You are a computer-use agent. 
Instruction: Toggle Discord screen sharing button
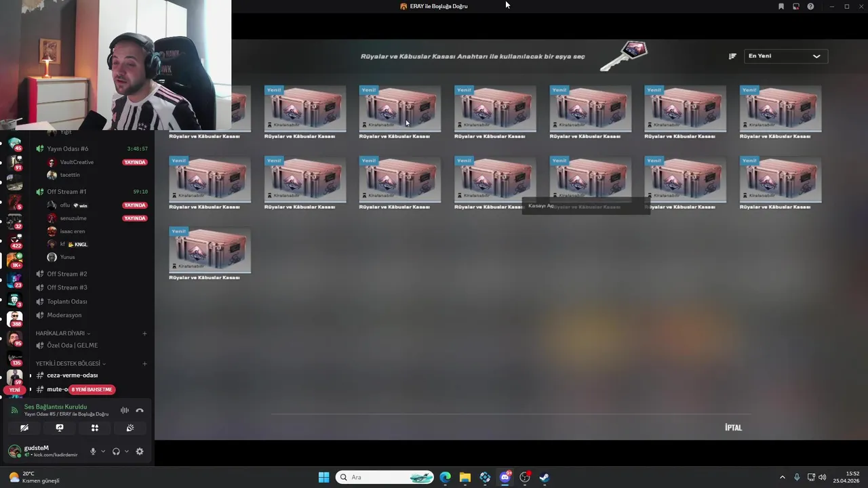60,428
